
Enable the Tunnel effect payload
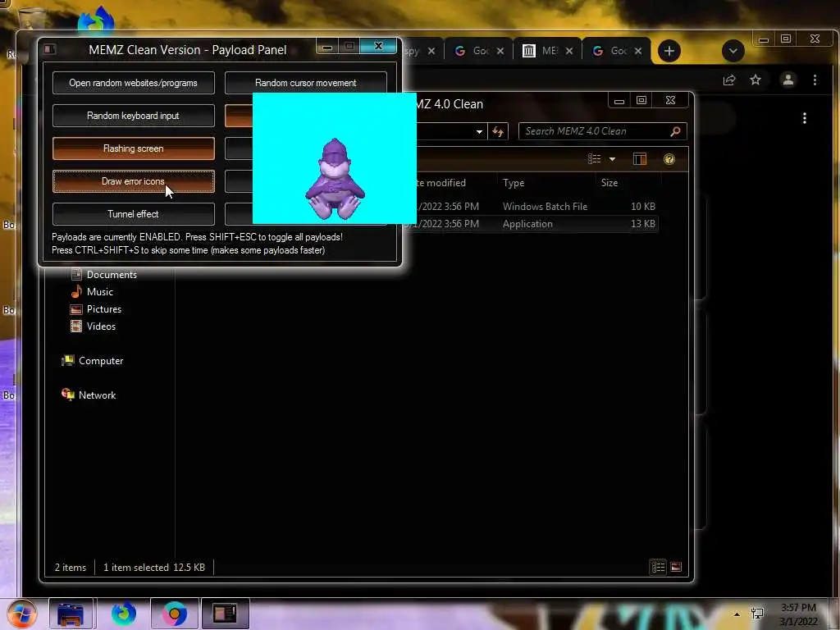click(x=134, y=214)
